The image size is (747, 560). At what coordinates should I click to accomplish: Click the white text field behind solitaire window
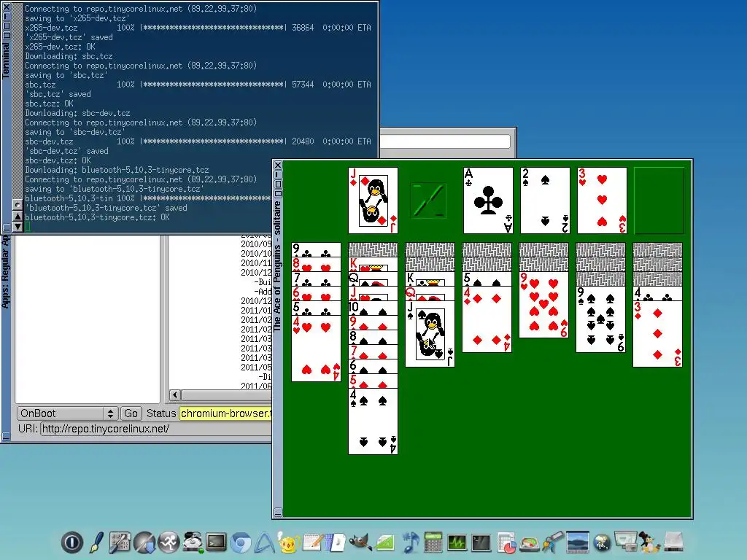tap(444, 141)
